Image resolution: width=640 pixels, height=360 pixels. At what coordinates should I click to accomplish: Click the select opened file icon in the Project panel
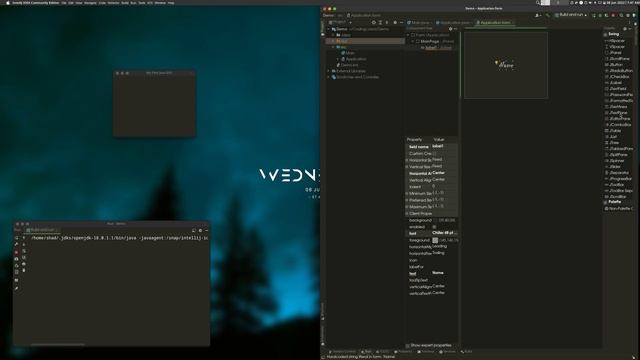coord(374,22)
